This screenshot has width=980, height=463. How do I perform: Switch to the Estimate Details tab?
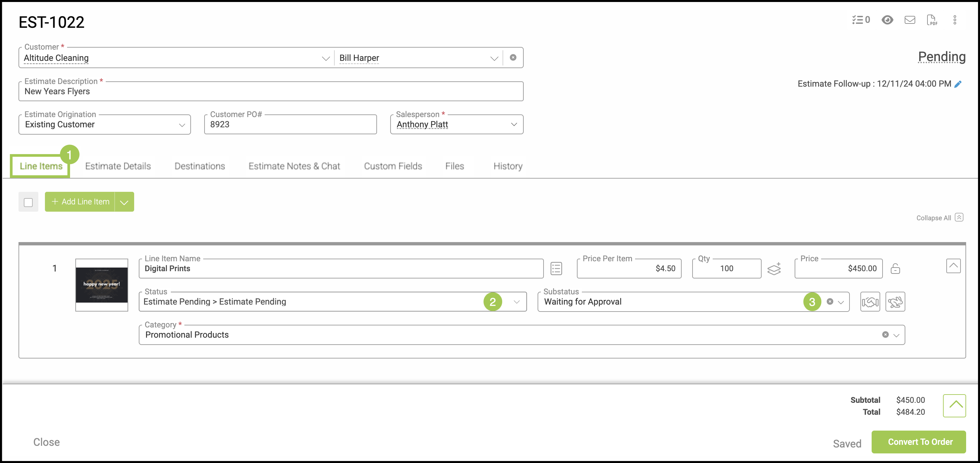[x=118, y=166]
